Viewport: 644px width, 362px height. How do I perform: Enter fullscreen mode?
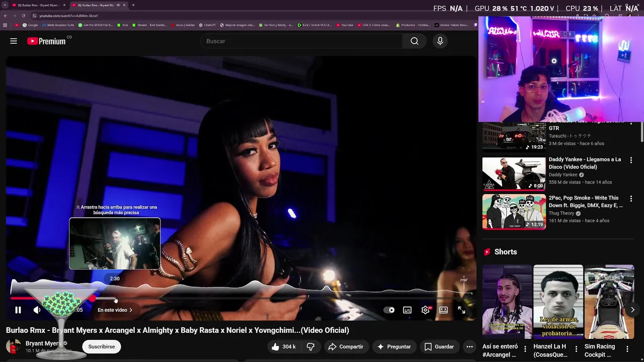coord(461,310)
